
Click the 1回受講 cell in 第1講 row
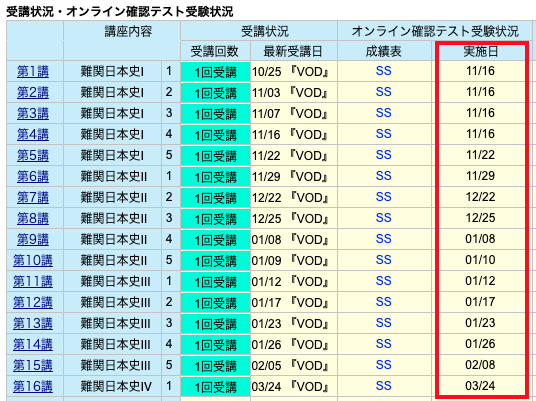pyautogui.click(x=216, y=71)
